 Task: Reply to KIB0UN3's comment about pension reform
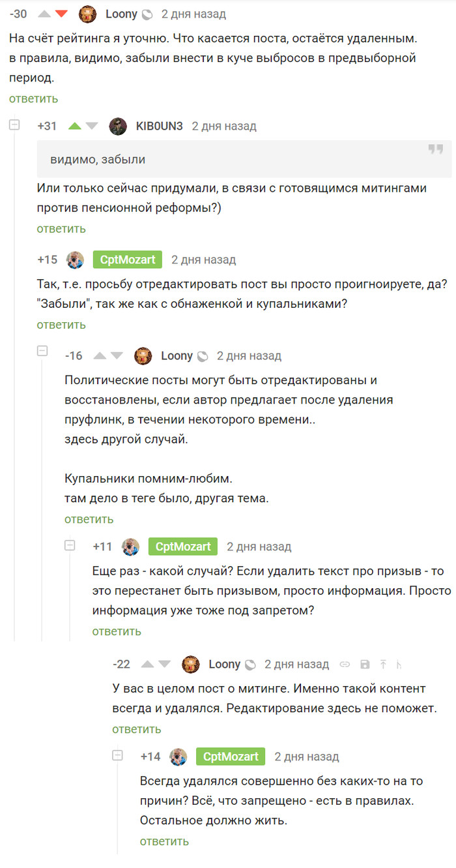pos(61,229)
